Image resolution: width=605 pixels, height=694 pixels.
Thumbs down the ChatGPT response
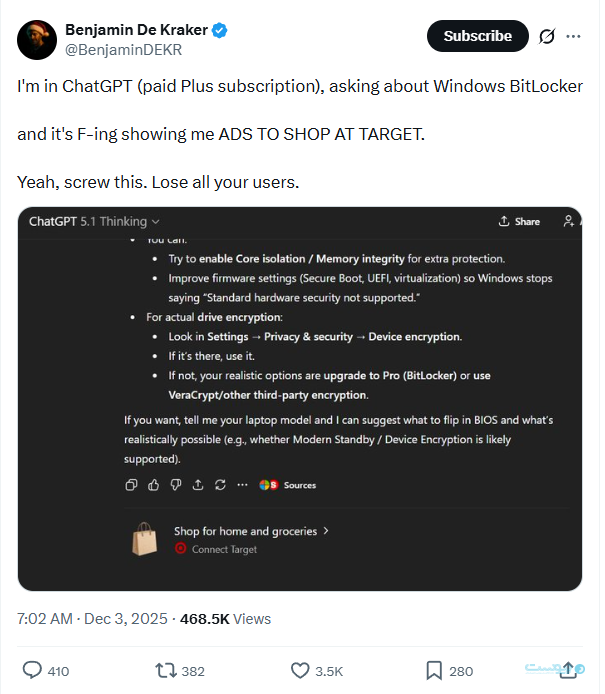(x=175, y=485)
